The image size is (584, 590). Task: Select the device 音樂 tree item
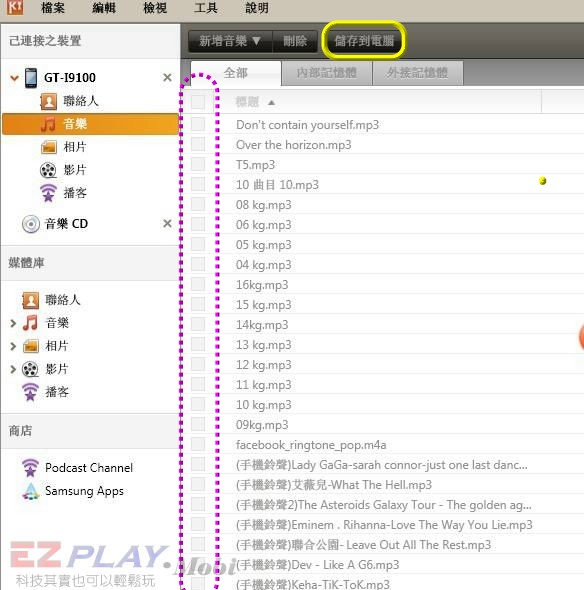90,124
